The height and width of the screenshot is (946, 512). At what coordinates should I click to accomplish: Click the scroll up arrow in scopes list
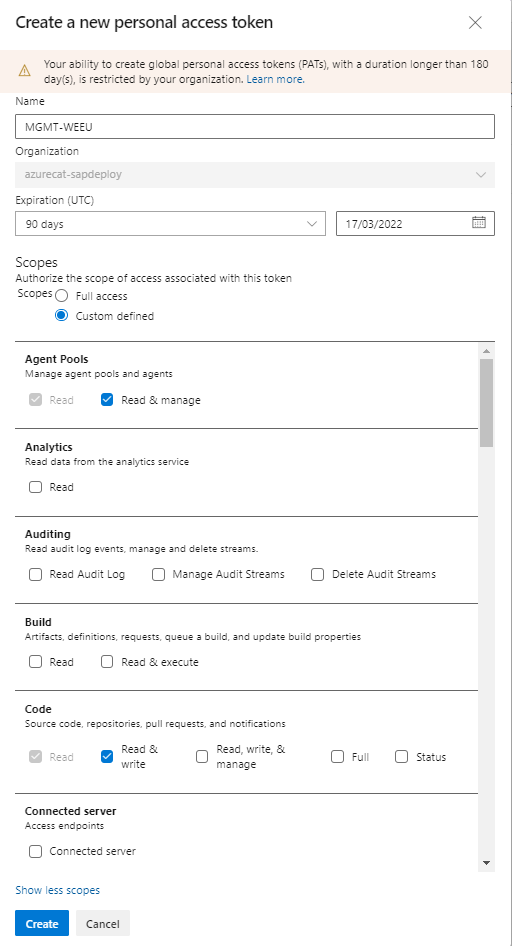click(x=486, y=351)
